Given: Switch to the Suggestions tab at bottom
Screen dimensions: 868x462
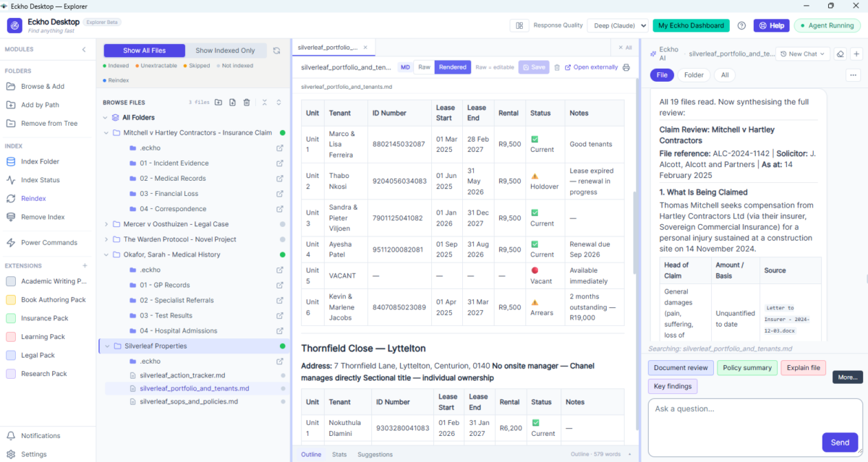Looking at the screenshot, I should (375, 455).
